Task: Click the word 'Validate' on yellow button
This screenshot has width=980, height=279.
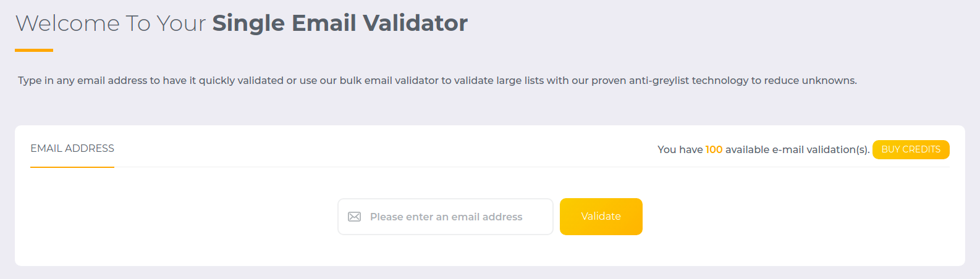Action: point(601,216)
